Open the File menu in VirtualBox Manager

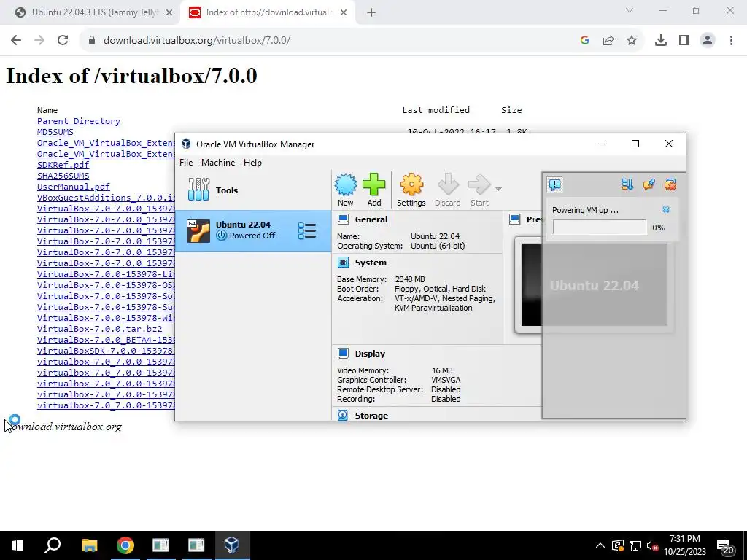pos(186,163)
